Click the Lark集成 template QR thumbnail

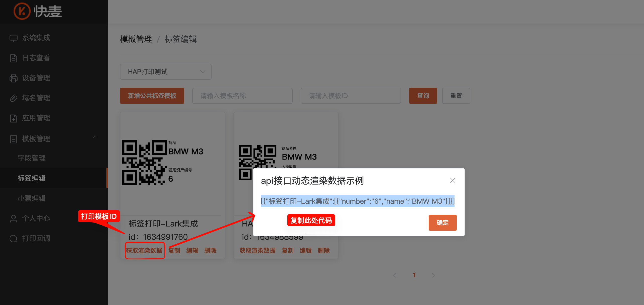pyautogui.click(x=144, y=163)
